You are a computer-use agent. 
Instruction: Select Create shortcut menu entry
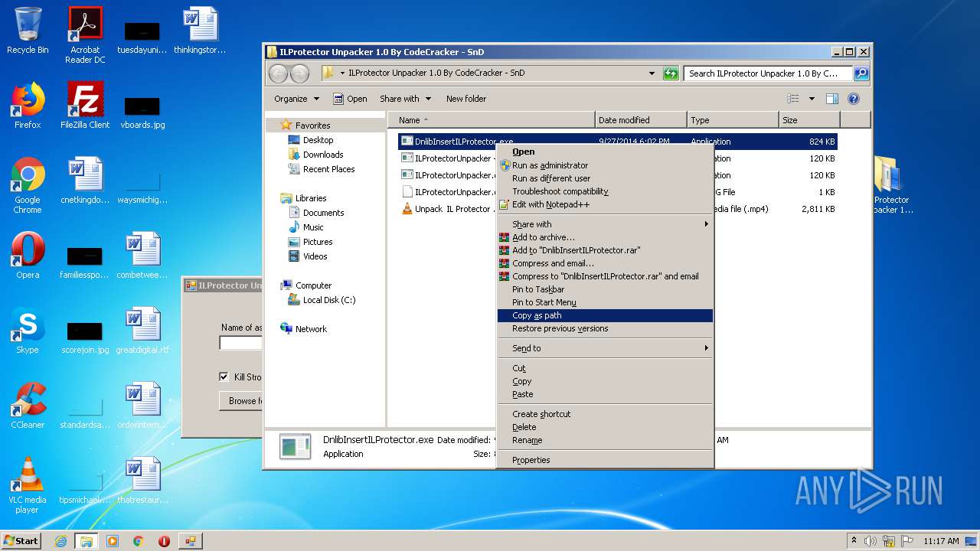click(605, 414)
